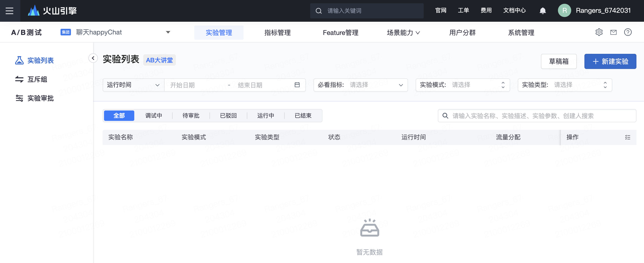Open the 必看指标 dropdown

tap(360, 85)
